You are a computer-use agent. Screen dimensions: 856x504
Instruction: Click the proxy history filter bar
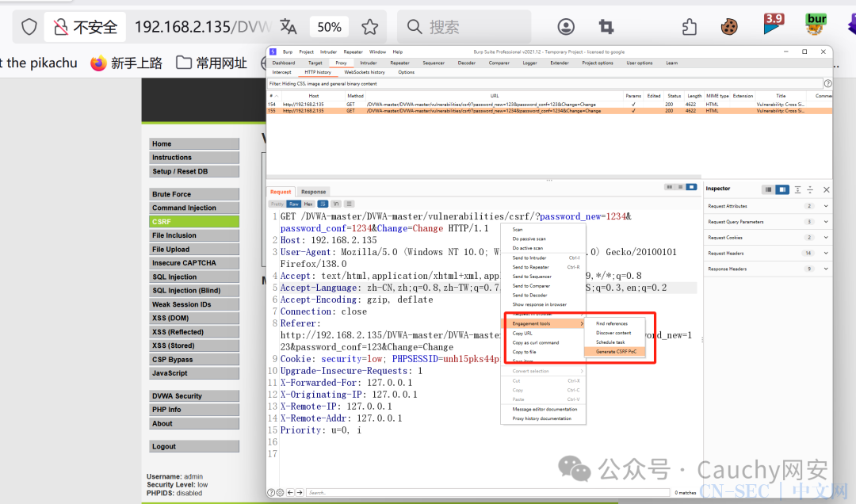(x=545, y=83)
